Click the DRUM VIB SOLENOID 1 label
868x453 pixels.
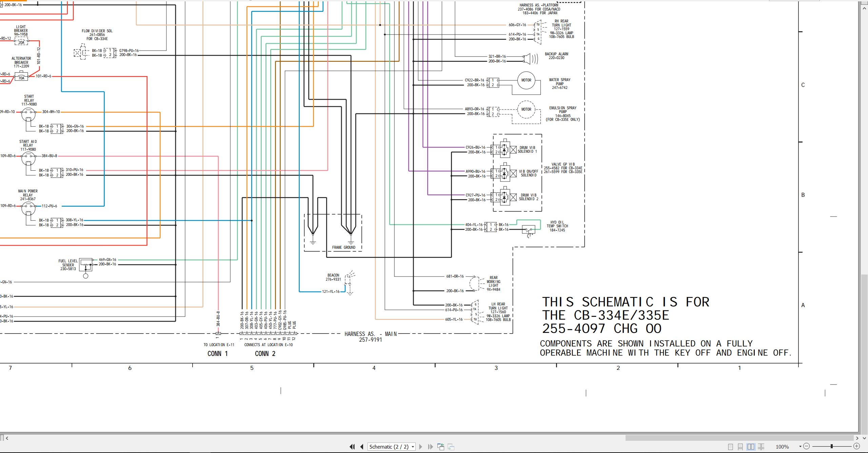(x=527, y=150)
